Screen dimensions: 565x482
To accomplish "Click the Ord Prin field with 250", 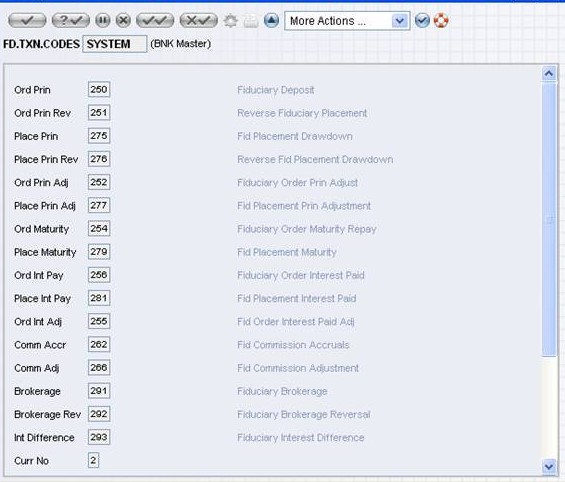I will click(x=99, y=89).
